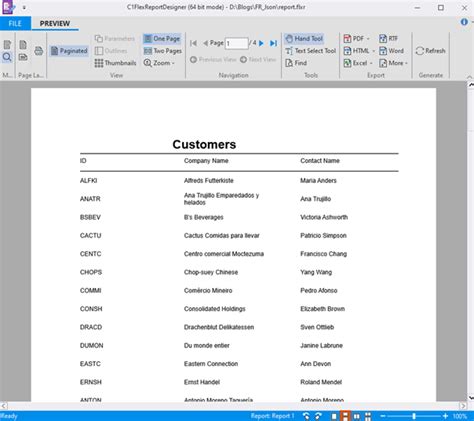
Task: Open the PDF export dropdown
Action: click(357, 39)
